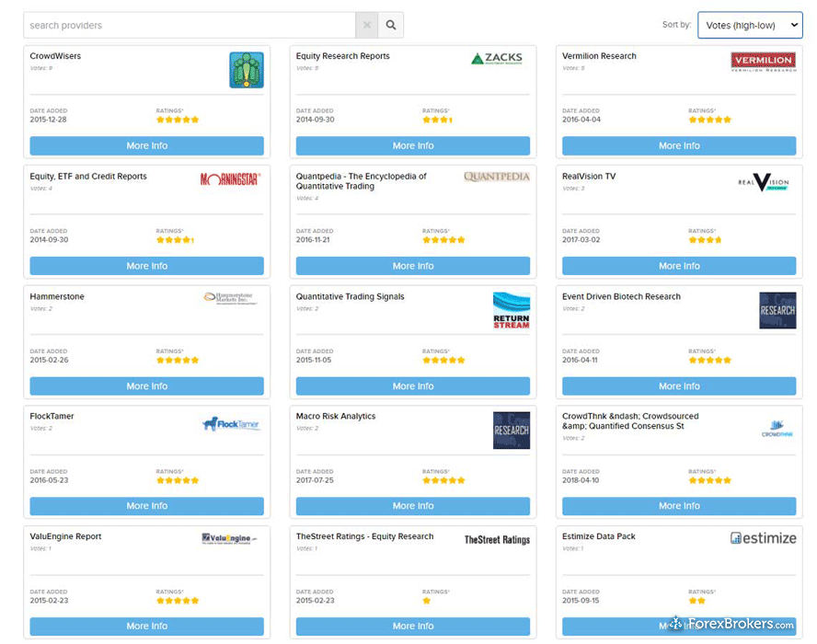This screenshot has width=817, height=644.
Task: View More Info for Macro Risk Analytics
Action: pos(413,506)
